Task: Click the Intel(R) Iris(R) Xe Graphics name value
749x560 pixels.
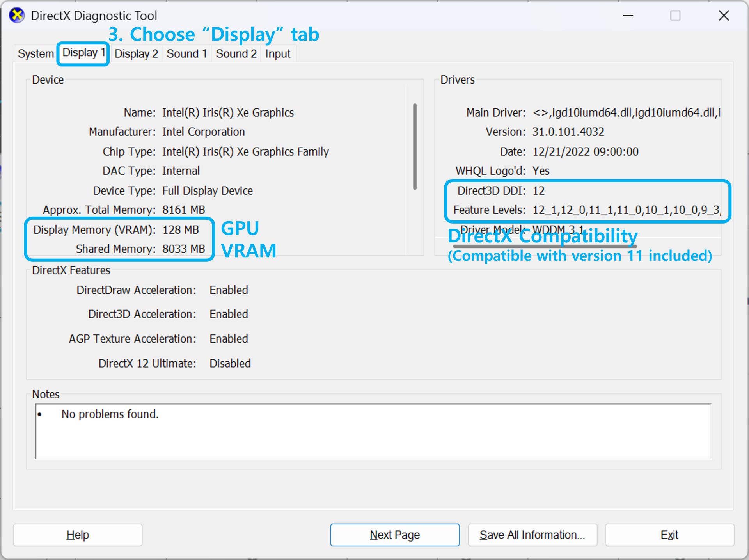Action: click(x=228, y=113)
